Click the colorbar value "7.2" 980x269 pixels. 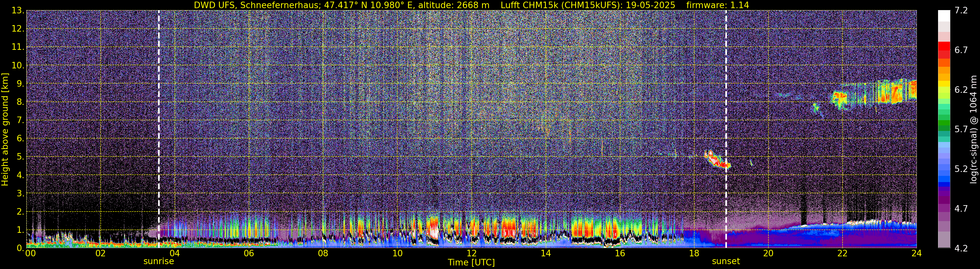coord(961,10)
